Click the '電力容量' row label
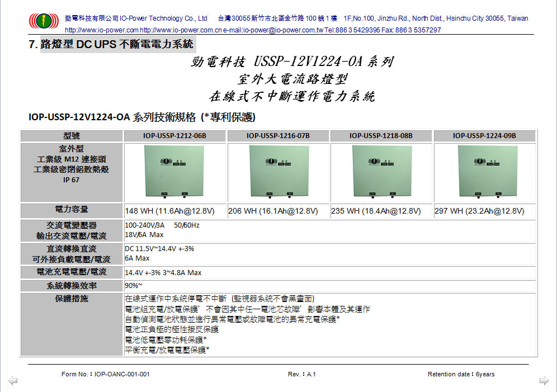557x392 pixels. pos(72,210)
